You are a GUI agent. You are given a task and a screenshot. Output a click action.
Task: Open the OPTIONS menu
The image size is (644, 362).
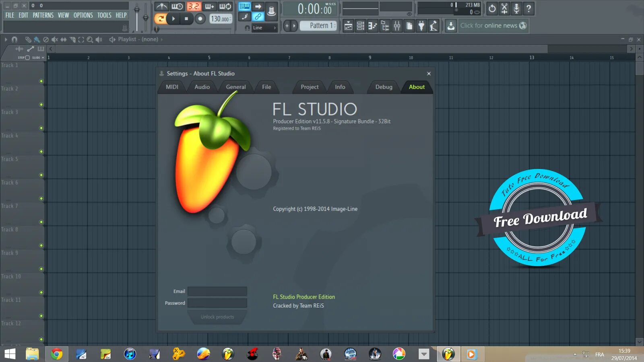coord(83,15)
